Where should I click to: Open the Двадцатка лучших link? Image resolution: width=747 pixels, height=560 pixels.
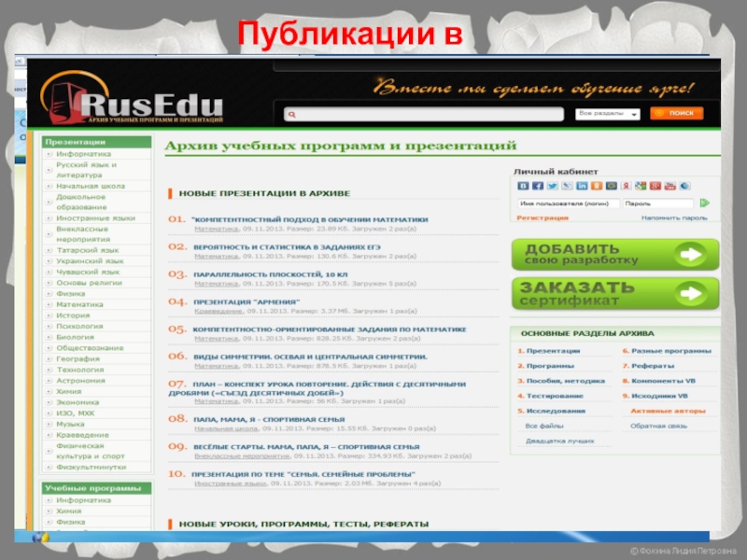559,441
